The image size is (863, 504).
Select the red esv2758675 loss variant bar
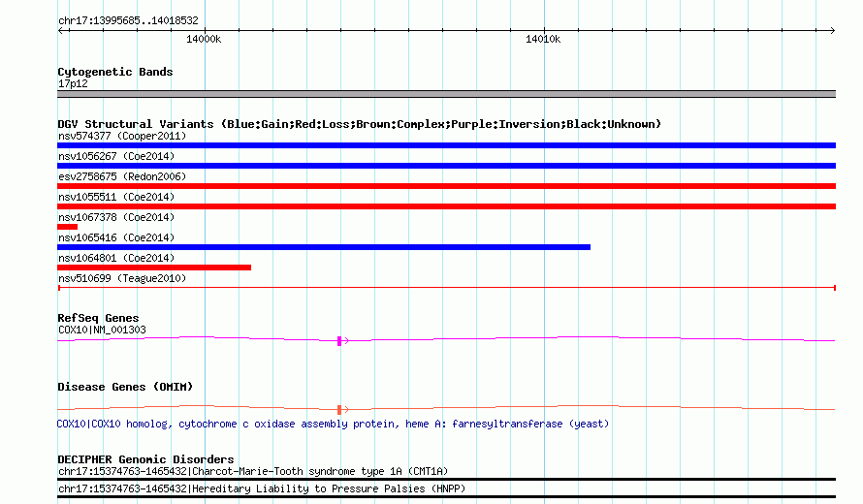(446, 186)
